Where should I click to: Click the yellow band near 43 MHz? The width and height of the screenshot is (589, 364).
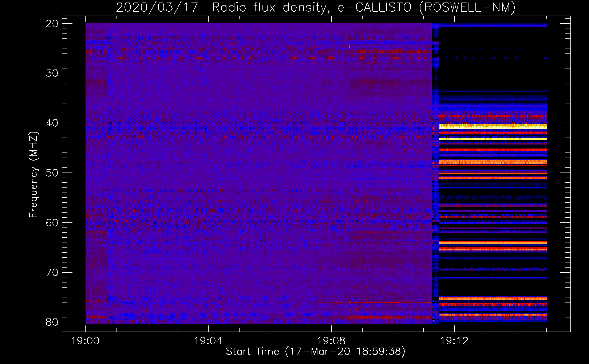coord(493,139)
